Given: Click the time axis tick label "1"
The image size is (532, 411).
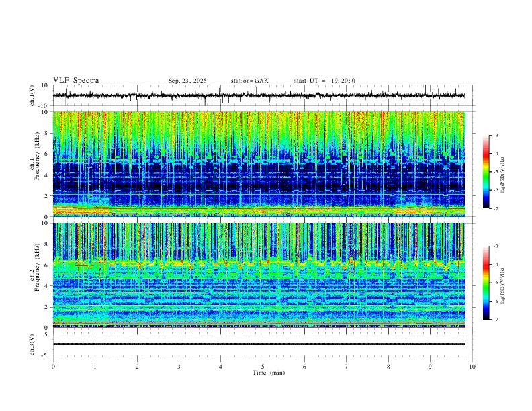Looking at the screenshot, I should [x=95, y=367].
